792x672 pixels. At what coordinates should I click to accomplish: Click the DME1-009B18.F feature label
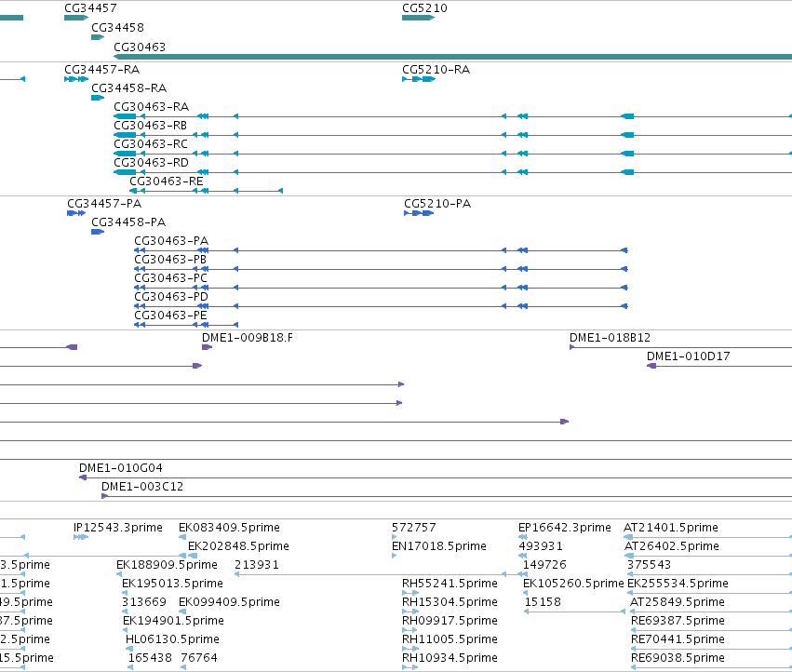coord(248,338)
